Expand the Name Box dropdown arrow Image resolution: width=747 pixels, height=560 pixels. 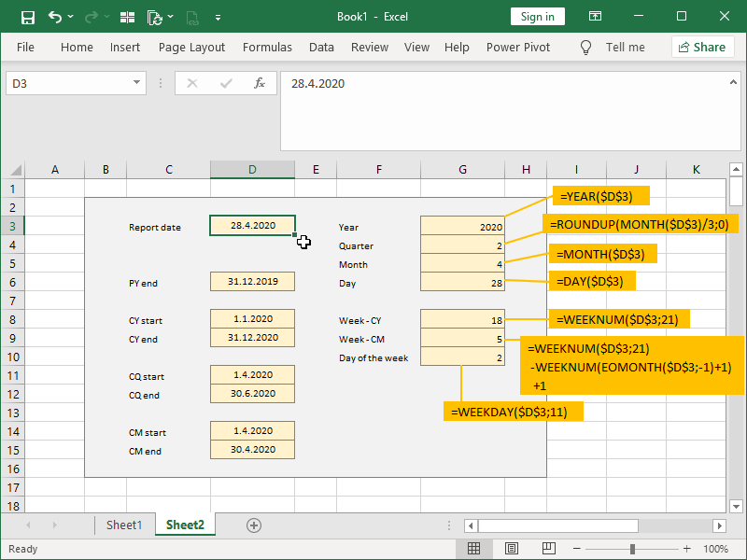[x=136, y=83]
